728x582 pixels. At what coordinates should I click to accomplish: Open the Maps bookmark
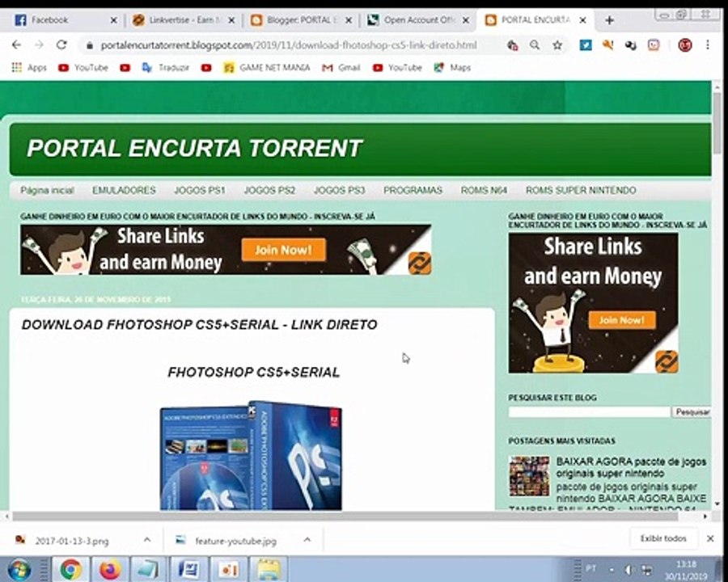453,68
